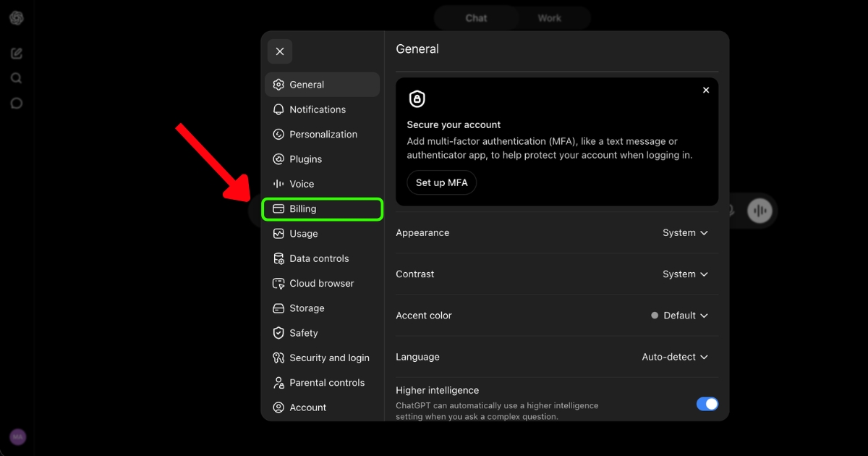Open the Language Auto-detect dropdown
Image resolution: width=868 pixels, height=456 pixels.
675,357
